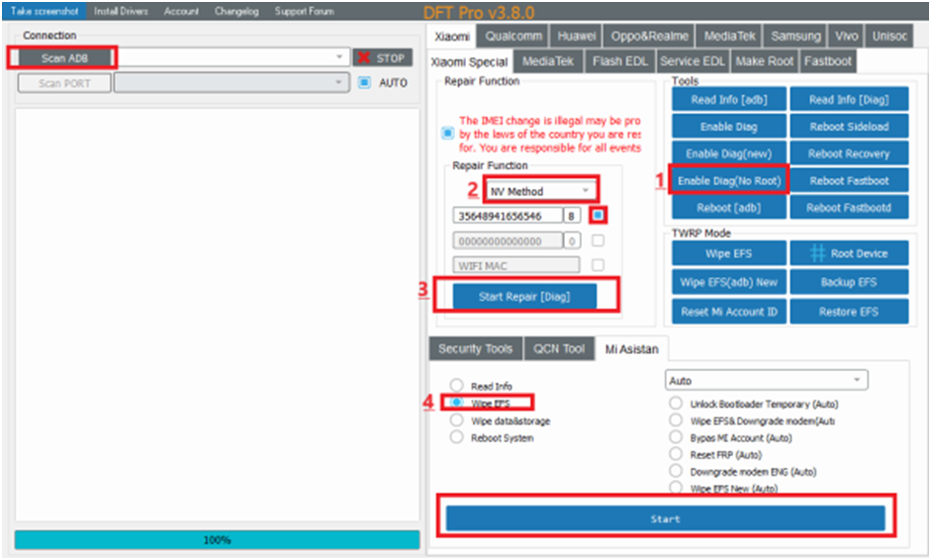The height and width of the screenshot is (560, 931).
Task: Click the Enable Diag button
Action: click(x=729, y=127)
